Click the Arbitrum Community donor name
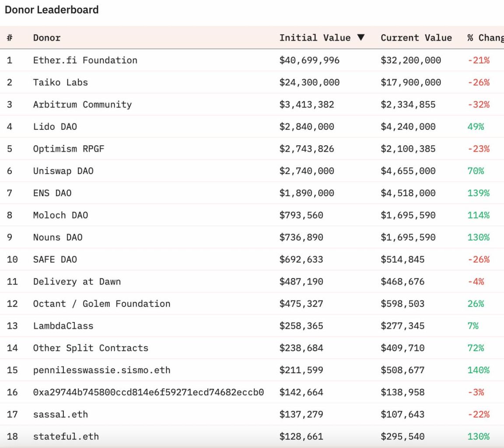 tap(82, 105)
